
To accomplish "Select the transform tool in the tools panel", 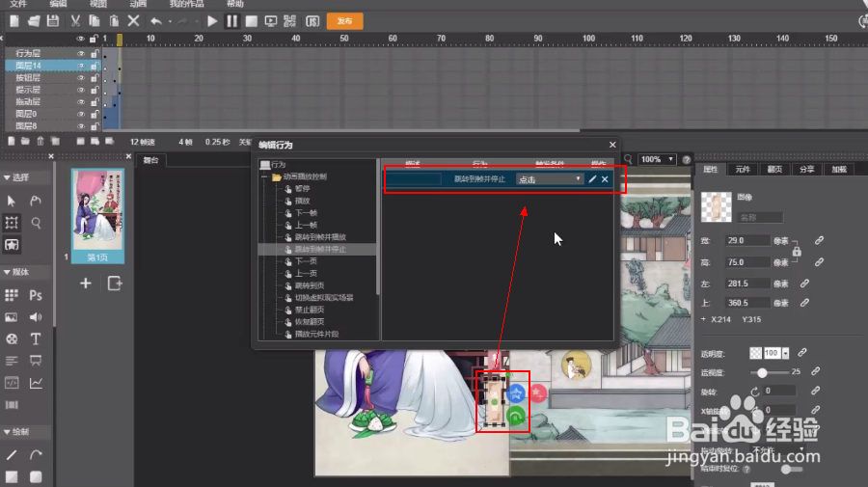I will tap(12, 223).
